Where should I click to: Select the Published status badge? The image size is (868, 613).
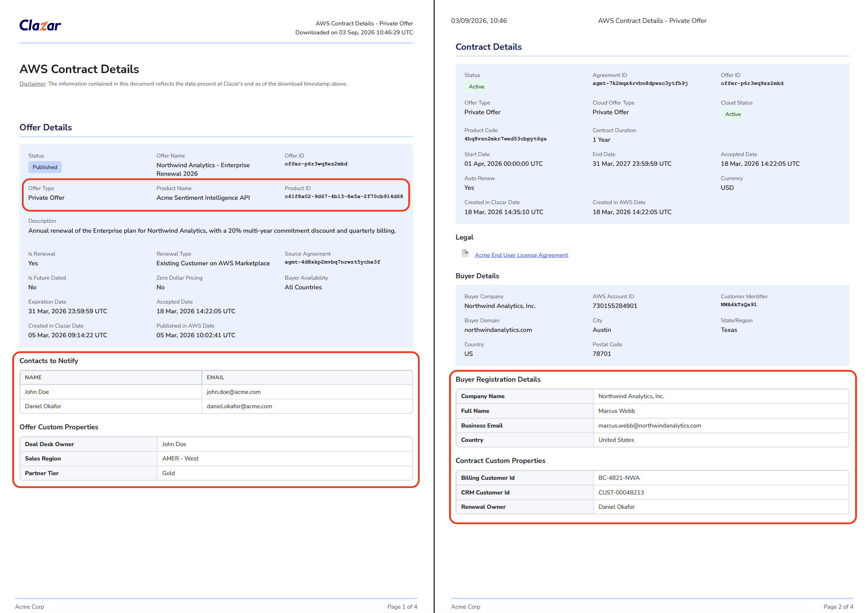[x=45, y=167]
